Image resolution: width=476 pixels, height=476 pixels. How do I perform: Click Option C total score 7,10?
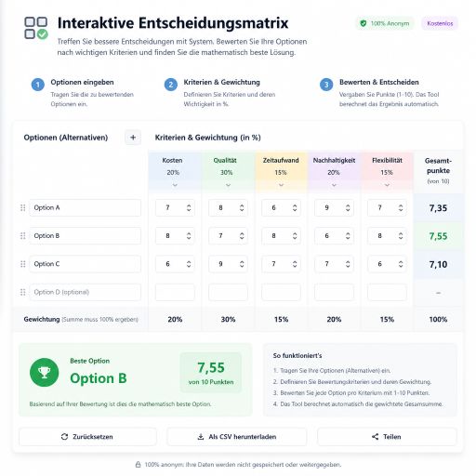[x=438, y=264]
